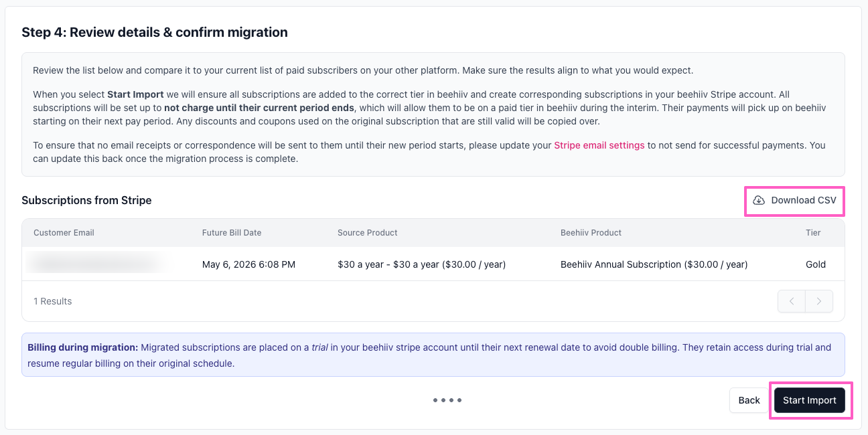Click the Beehiiv Product column header
Image resolution: width=868 pixels, height=435 pixels.
(591, 233)
